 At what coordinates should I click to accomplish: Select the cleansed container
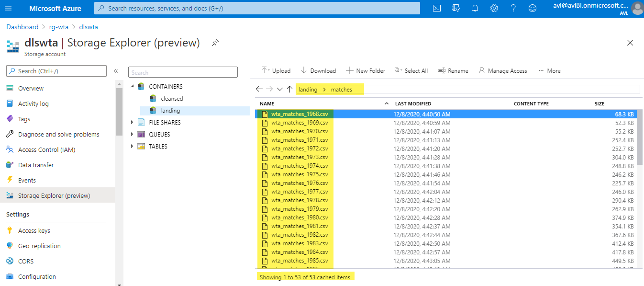[x=172, y=99]
